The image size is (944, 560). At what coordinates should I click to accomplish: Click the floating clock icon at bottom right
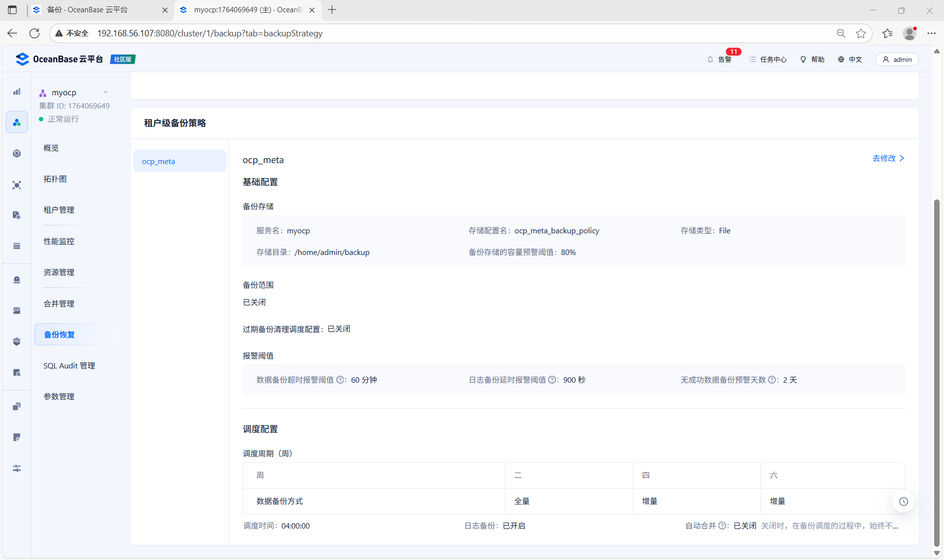(903, 502)
